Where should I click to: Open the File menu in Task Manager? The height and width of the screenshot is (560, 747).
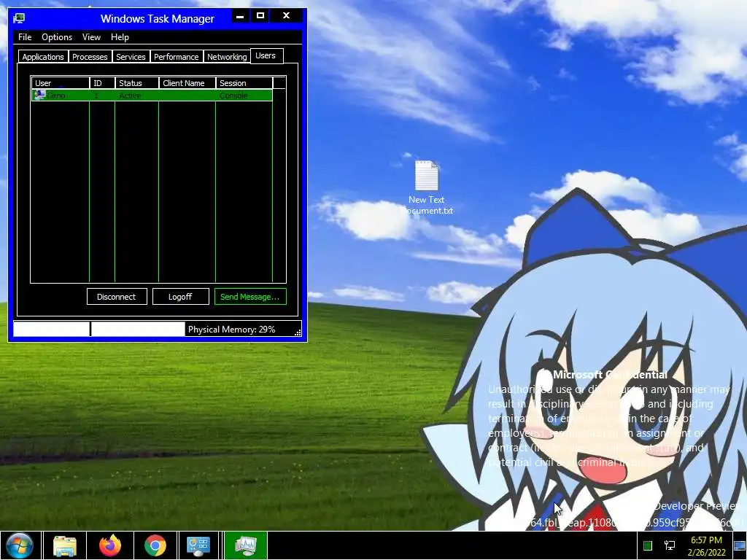[25, 37]
